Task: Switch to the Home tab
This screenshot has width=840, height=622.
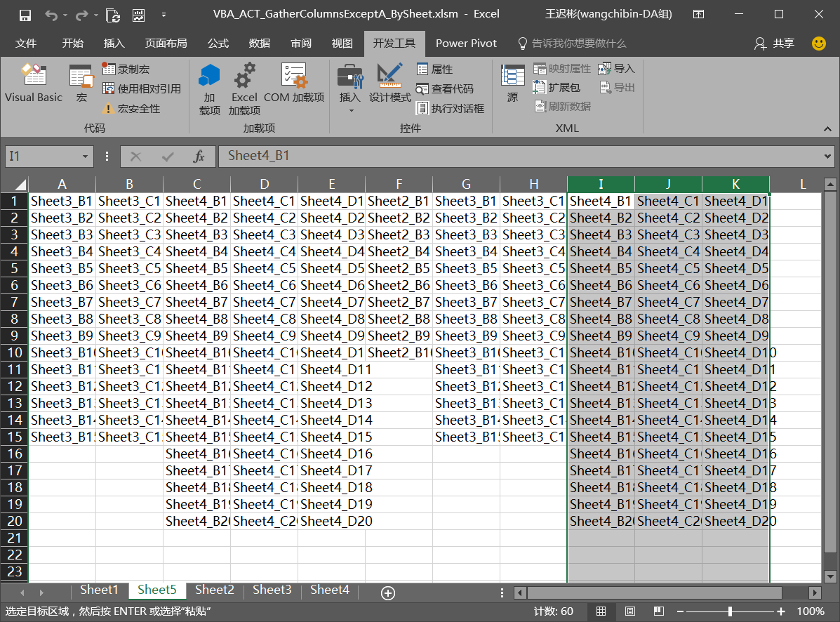Action: 73,44
